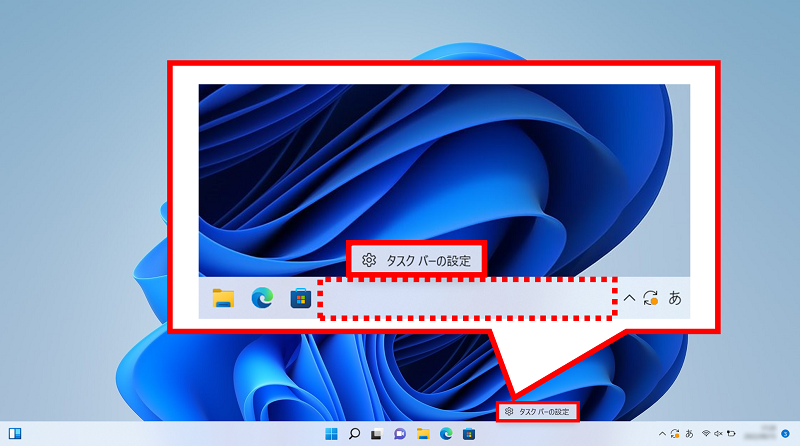The height and width of the screenshot is (446, 800).
Task: Open network Wi-Fi status in system tray
Action: [706, 434]
